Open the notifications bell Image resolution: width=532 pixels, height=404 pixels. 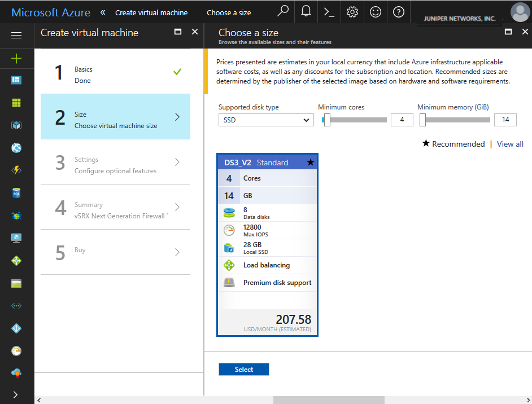point(306,12)
